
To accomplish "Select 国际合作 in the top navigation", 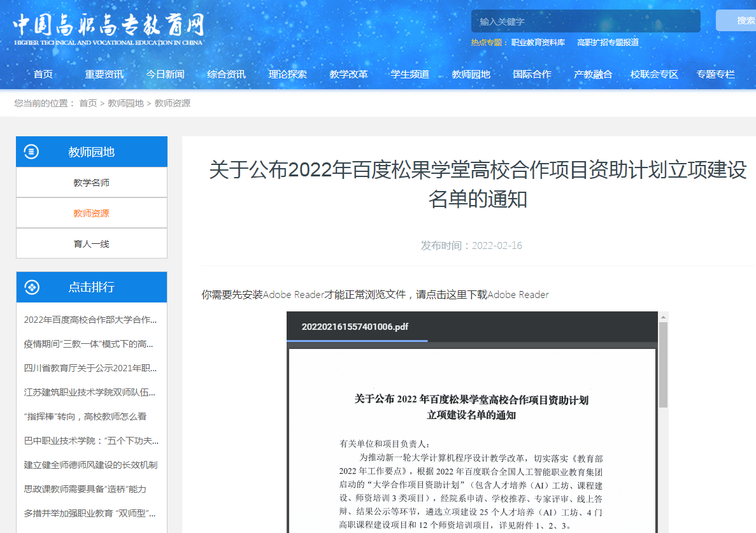I will coord(532,75).
